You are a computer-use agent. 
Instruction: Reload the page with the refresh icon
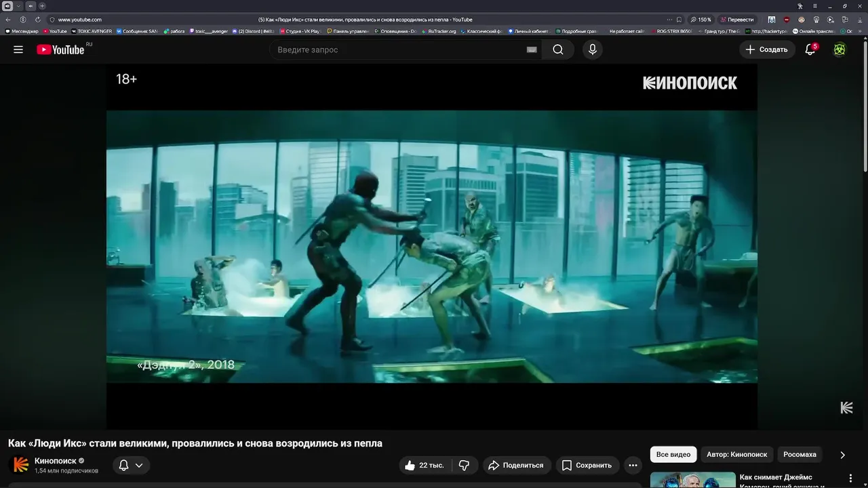pyautogui.click(x=38, y=20)
